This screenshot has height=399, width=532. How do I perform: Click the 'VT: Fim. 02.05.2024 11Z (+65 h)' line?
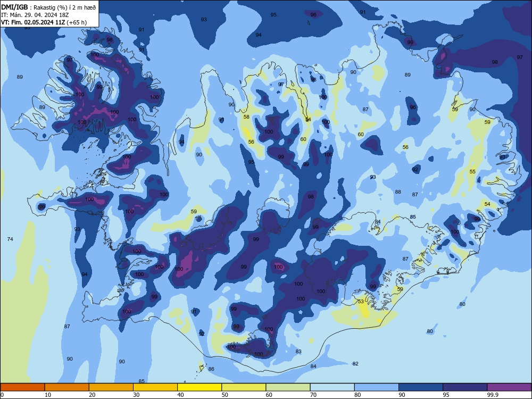(44, 22)
